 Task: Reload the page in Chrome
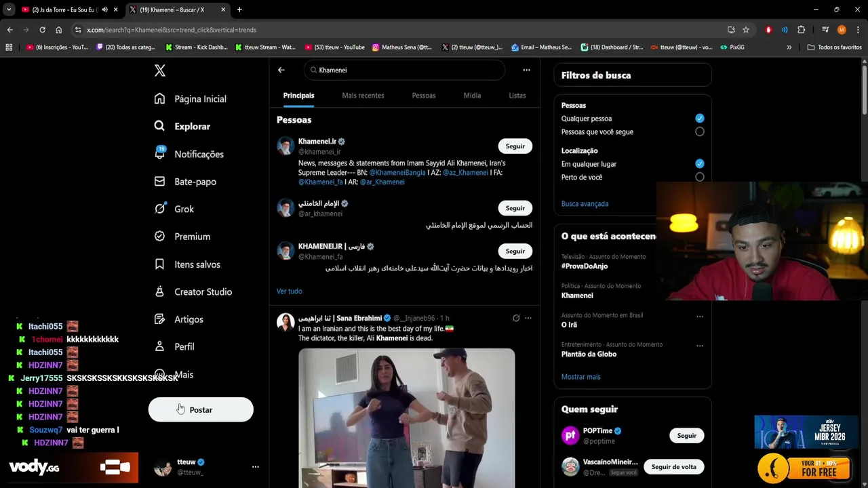pos(42,30)
